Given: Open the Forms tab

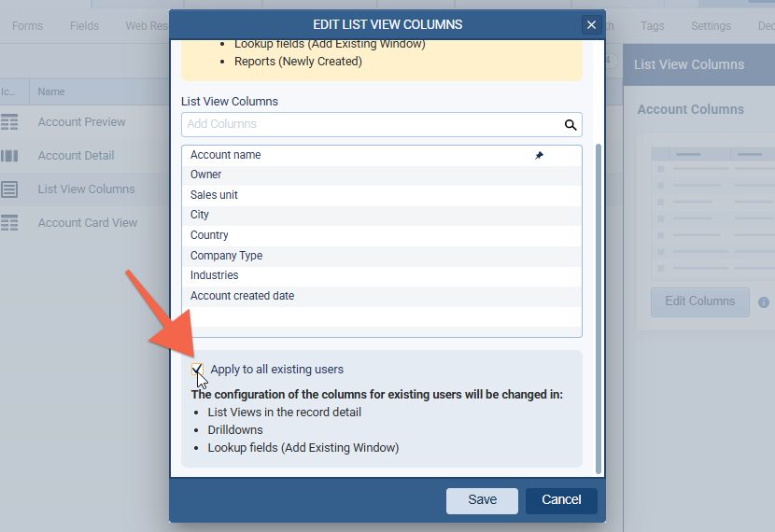Looking at the screenshot, I should click(x=27, y=26).
